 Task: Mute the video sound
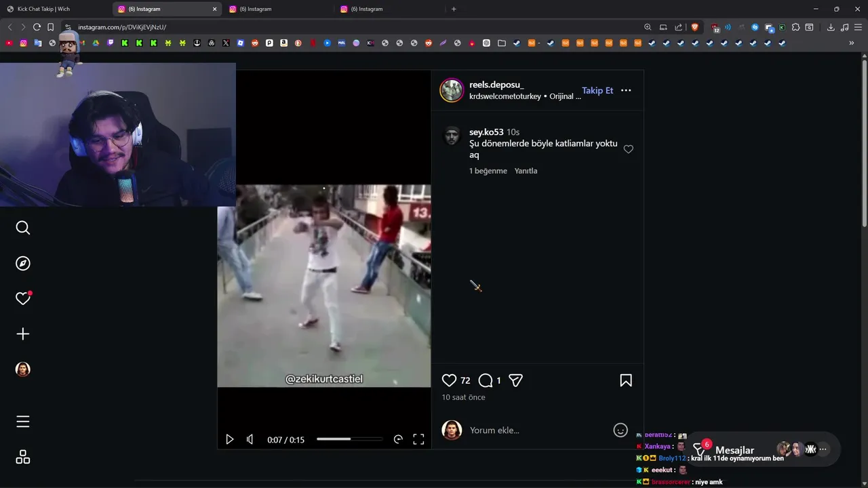tap(250, 439)
